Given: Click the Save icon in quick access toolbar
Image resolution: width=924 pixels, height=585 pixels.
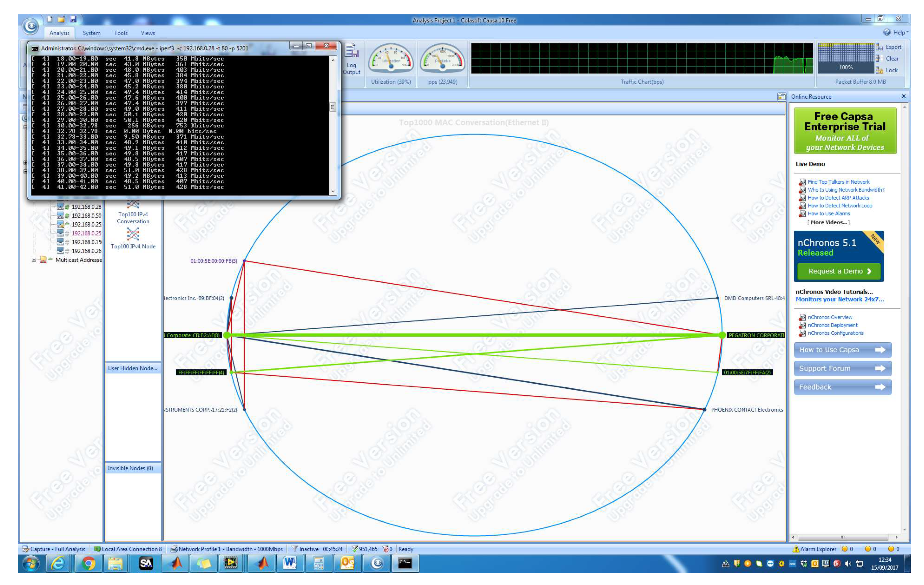Looking at the screenshot, I should pos(73,19).
